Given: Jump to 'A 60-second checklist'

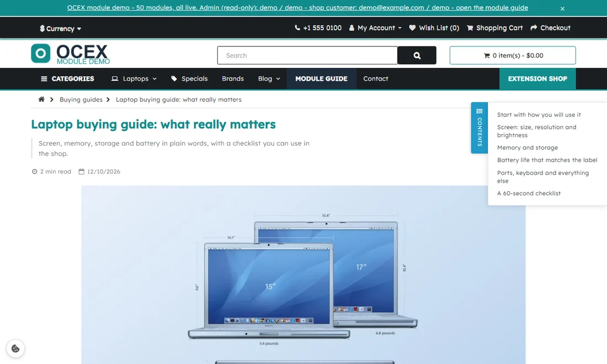Looking at the screenshot, I should (x=529, y=193).
